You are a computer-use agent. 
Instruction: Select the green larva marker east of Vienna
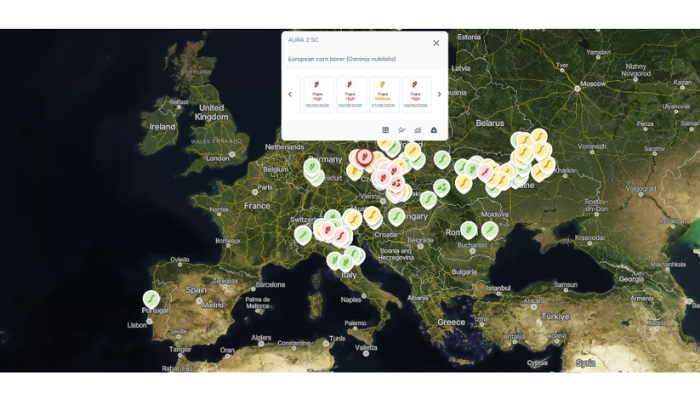[428, 200]
